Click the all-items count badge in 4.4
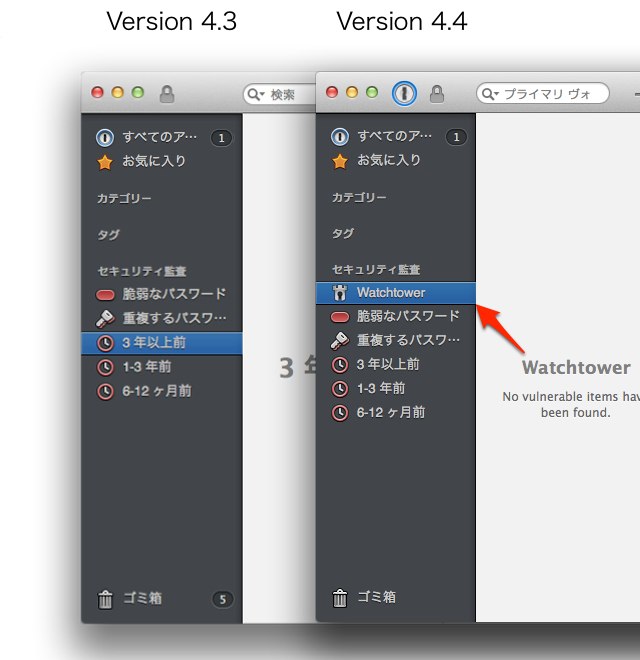 (x=456, y=137)
